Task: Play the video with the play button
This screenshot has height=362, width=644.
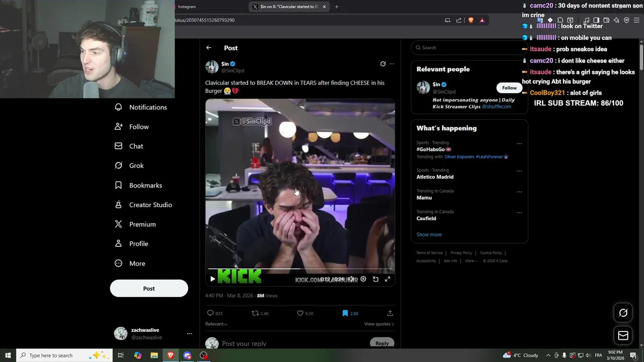Action: [x=212, y=279]
